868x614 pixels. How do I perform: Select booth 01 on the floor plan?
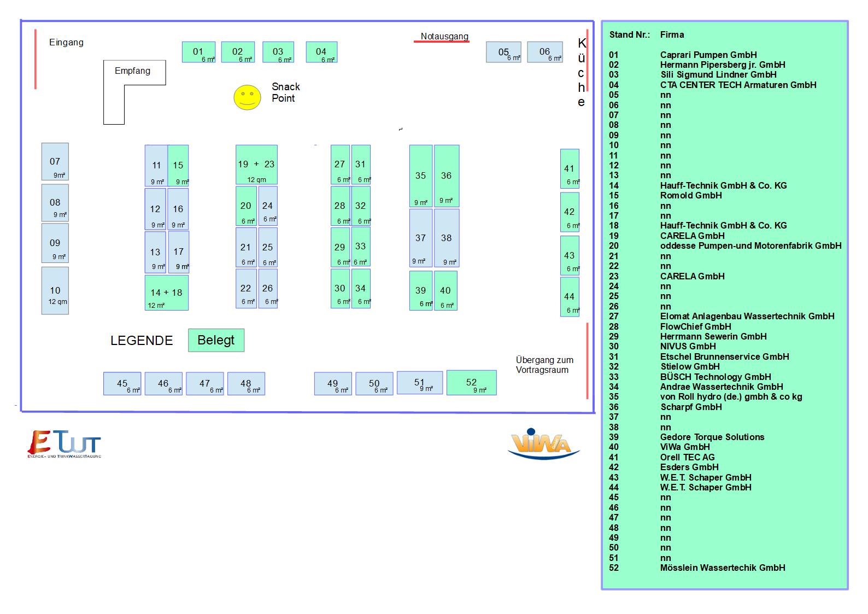pos(198,52)
